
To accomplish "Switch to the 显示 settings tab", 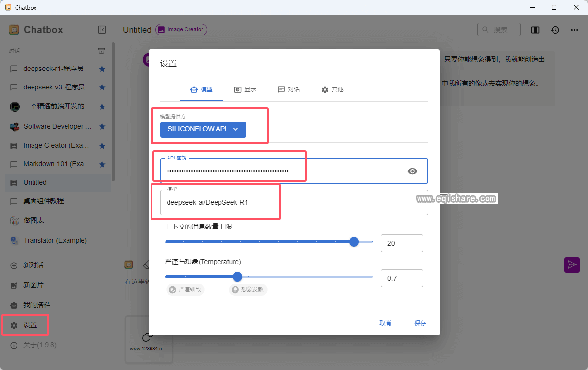I will [245, 89].
